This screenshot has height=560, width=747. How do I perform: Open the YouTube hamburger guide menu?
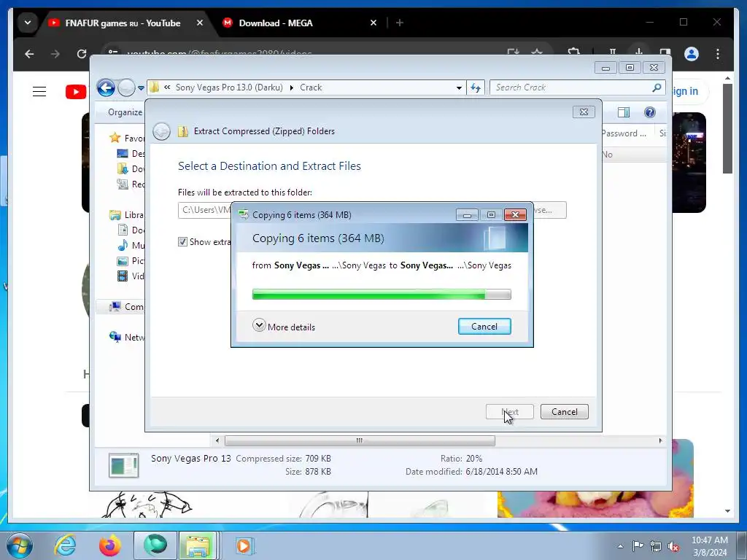39,91
